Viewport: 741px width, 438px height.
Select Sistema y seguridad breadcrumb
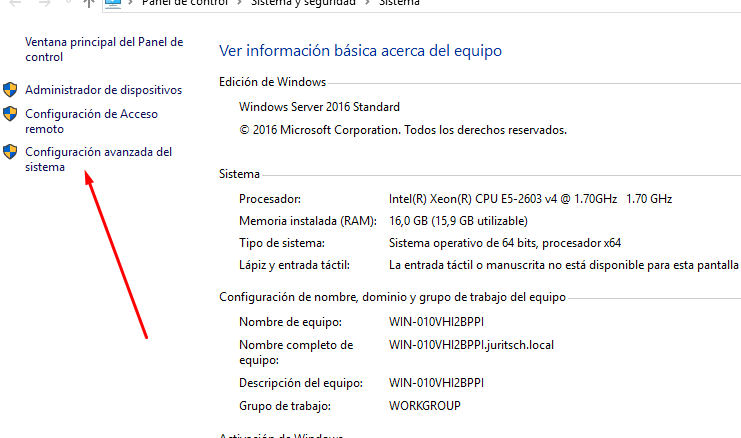[x=303, y=3]
